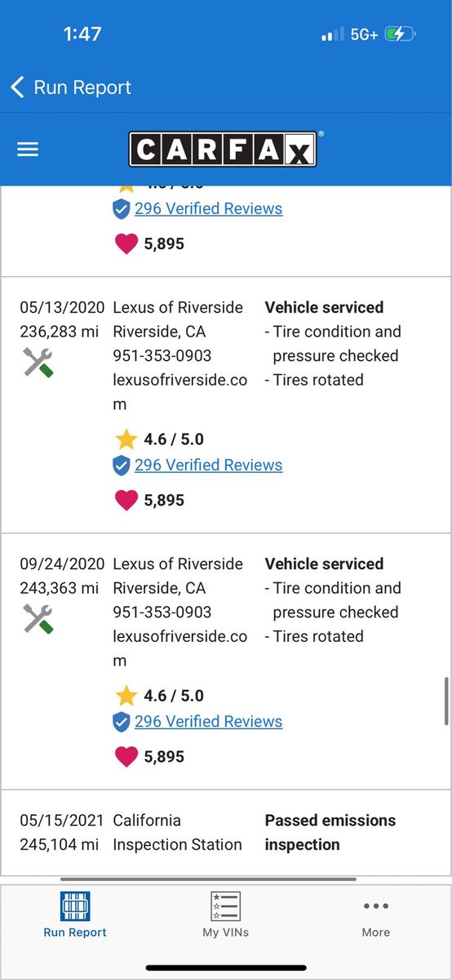Screen dimensions: 452x980
Task: Switch to the My VINs tab
Action: click(x=225, y=915)
